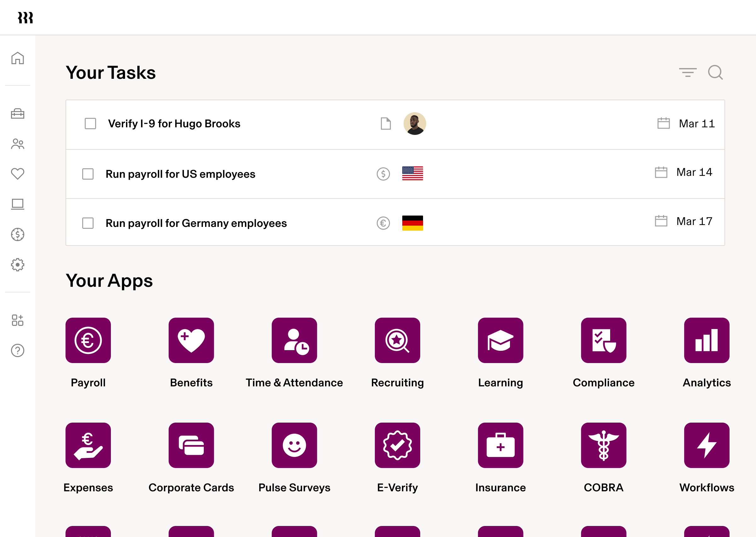Open the task filter options
Screen dimensions: 756x537
[x=688, y=72]
